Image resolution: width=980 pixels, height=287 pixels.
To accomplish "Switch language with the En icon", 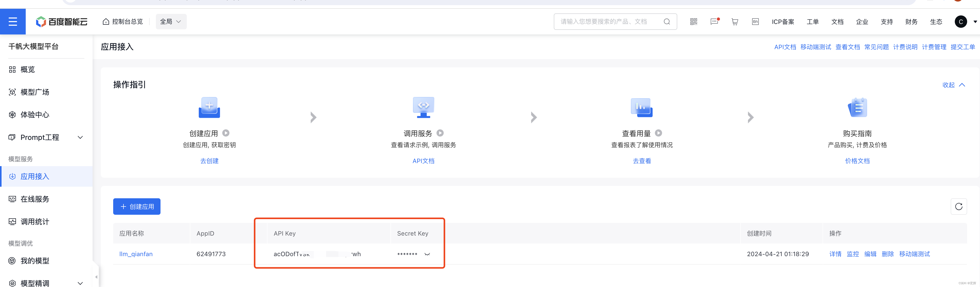I will coord(755,22).
